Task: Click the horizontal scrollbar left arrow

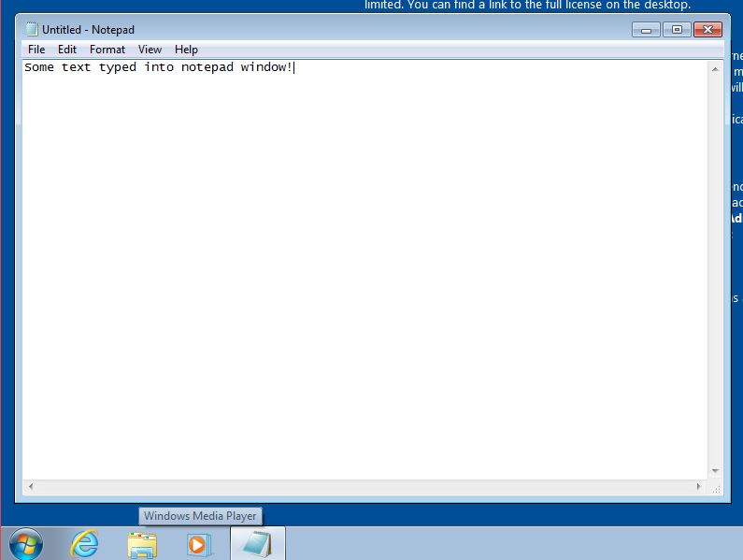Action: [x=31, y=486]
